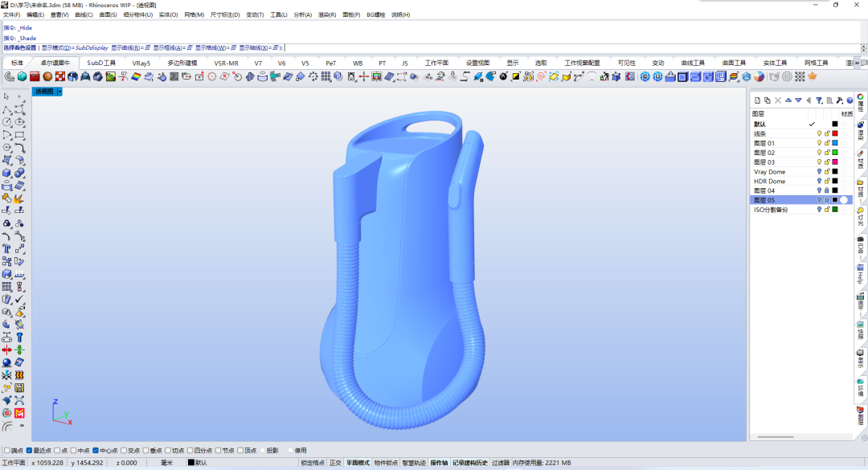Click the new layer icon in layers panel
The height and width of the screenshot is (470, 868).
[757, 100]
